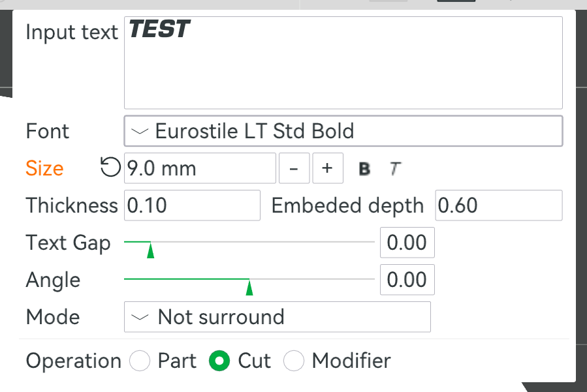Select the Part operation radio button
The width and height of the screenshot is (587, 392).
140,361
